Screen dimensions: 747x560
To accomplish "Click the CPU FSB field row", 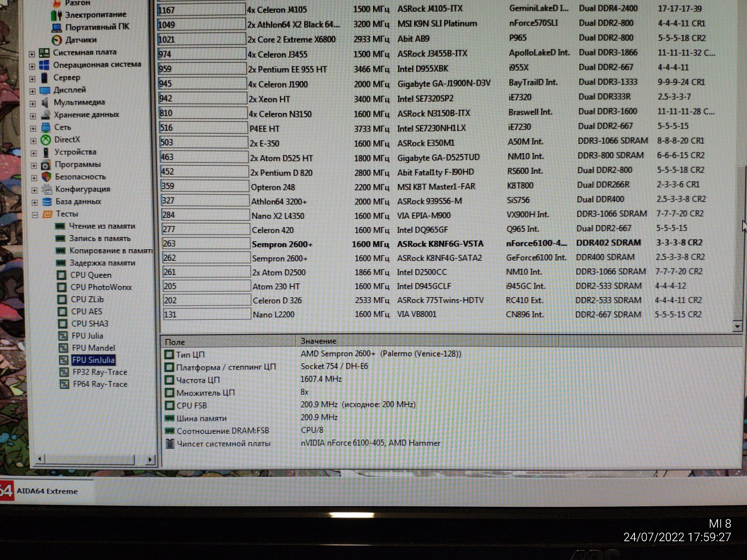I will click(x=290, y=405).
